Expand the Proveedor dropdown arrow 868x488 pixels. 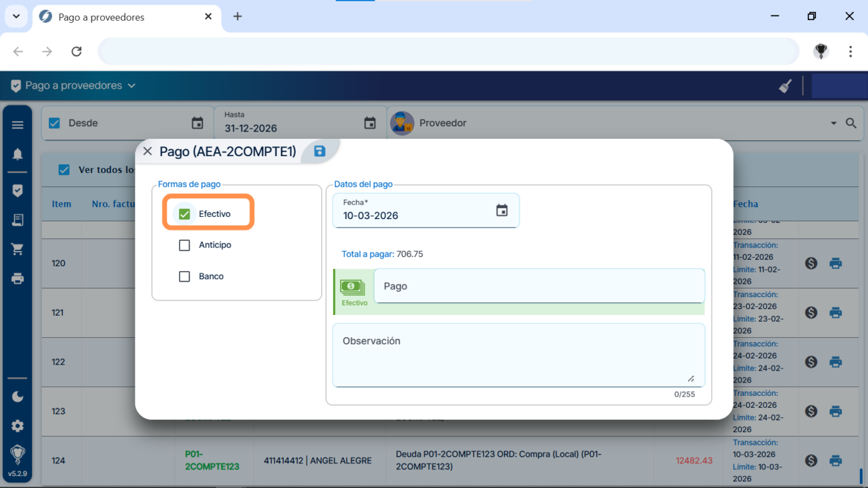tap(833, 124)
